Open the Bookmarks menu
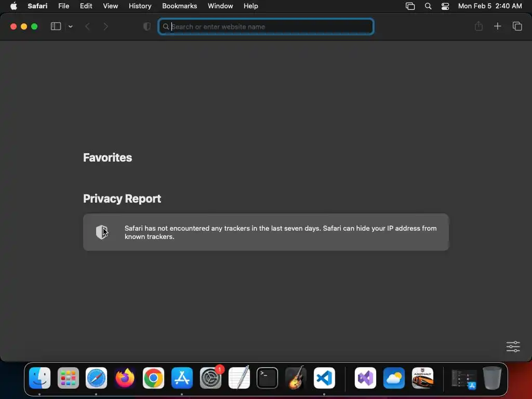 click(179, 6)
